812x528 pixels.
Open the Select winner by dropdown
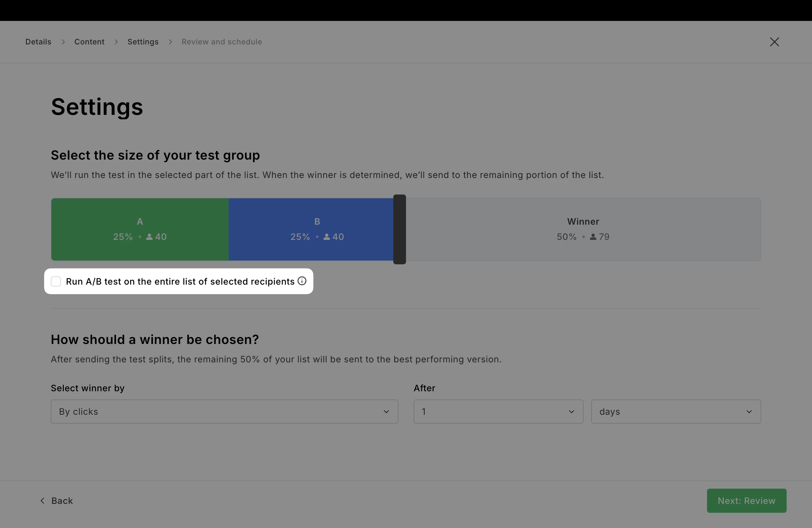coord(224,411)
